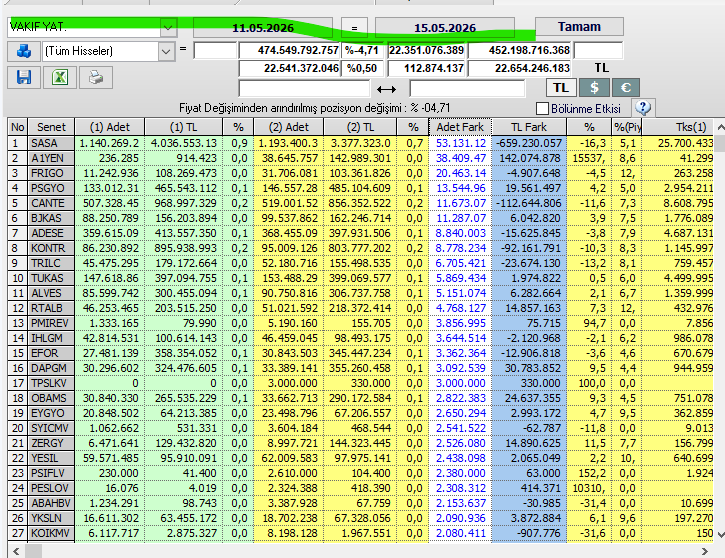
Task: Sort by the Senet column header
Action: 51,127
